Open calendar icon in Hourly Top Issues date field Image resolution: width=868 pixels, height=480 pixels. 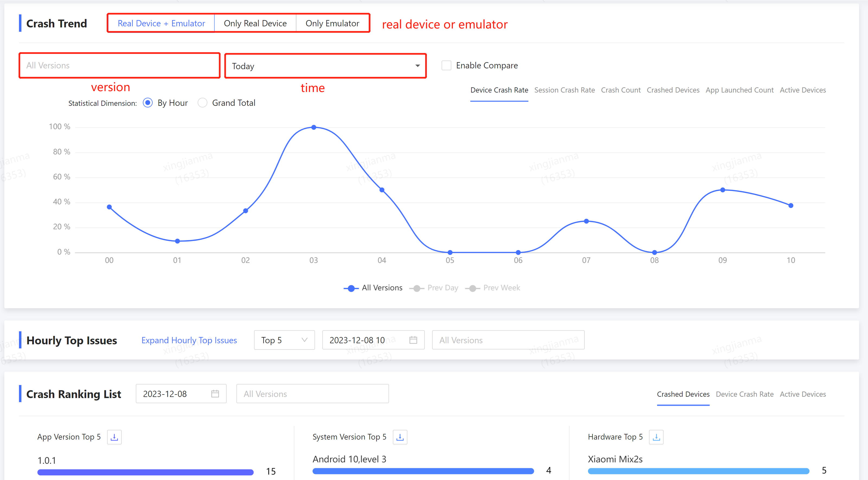[413, 340]
